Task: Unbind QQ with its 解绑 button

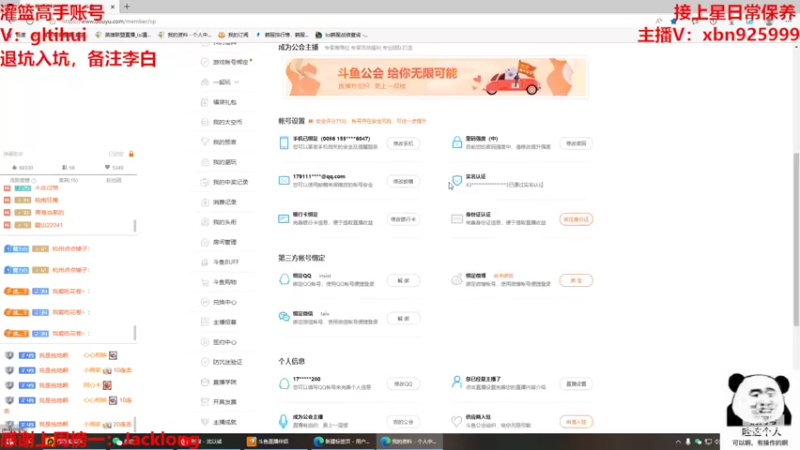Action: pos(403,281)
